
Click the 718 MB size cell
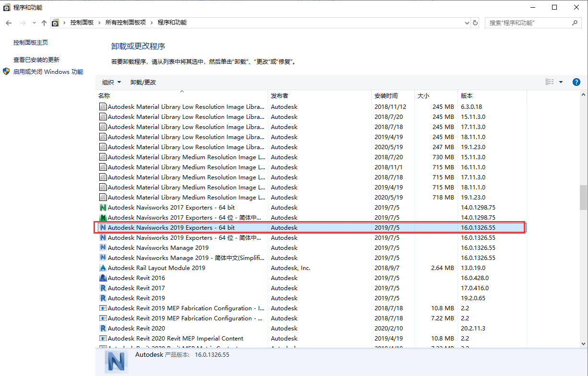(443, 198)
